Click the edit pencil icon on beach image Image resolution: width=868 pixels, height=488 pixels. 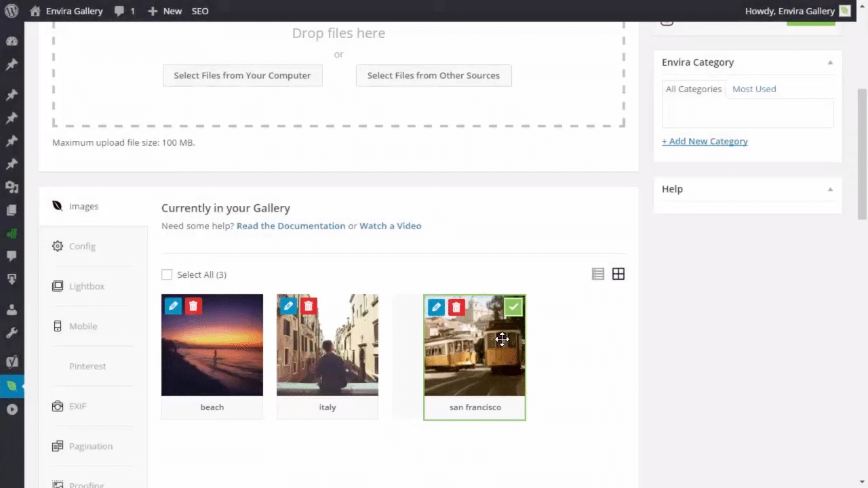(173, 306)
